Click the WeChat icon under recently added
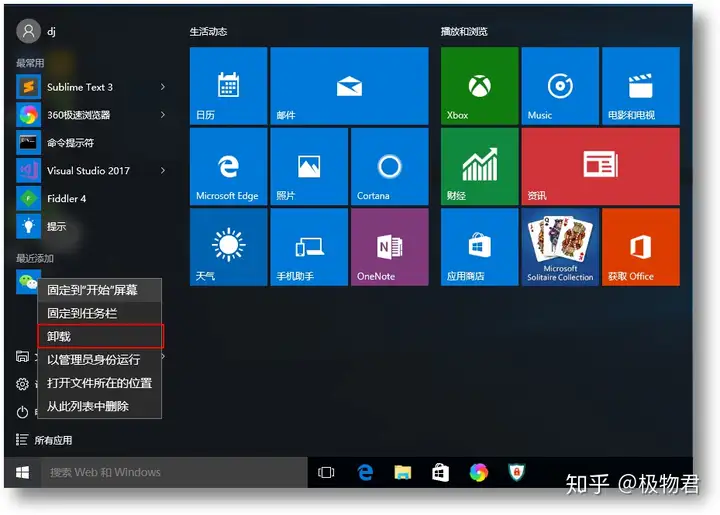 point(27,281)
